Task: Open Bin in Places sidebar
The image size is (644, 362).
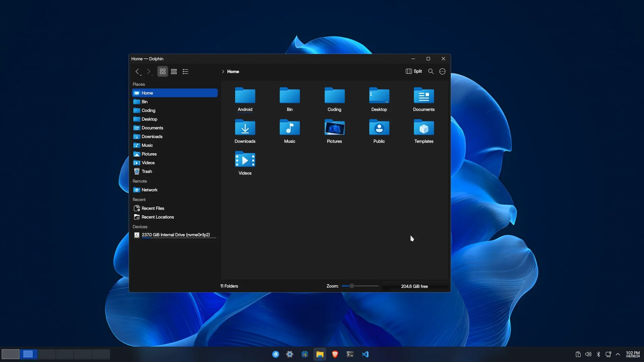Action: (175, 102)
